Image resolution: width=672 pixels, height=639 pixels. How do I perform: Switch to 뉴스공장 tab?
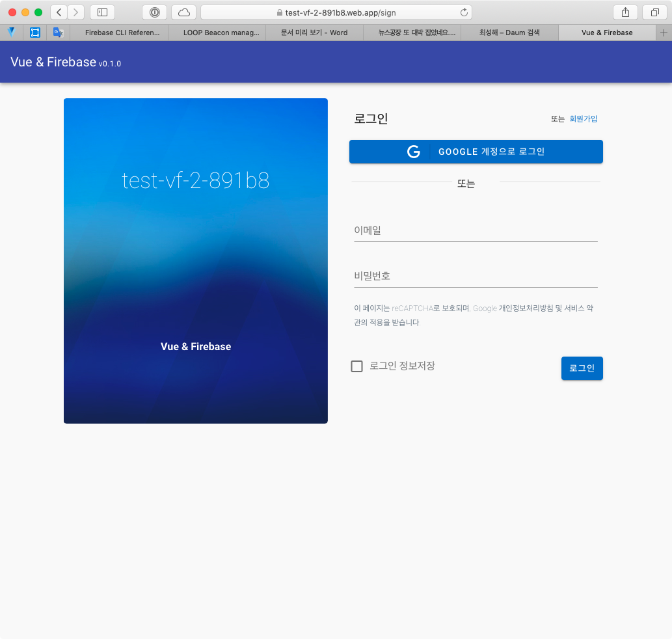(412, 33)
